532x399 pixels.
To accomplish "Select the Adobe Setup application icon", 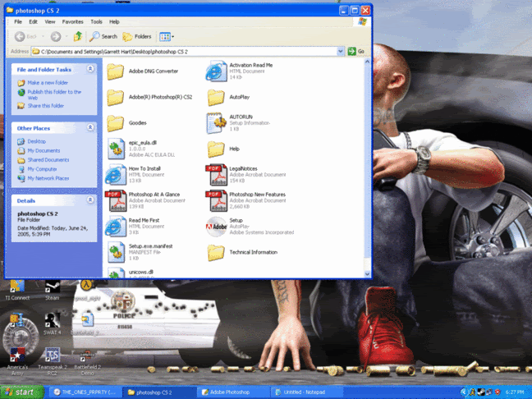I will 216,227.
